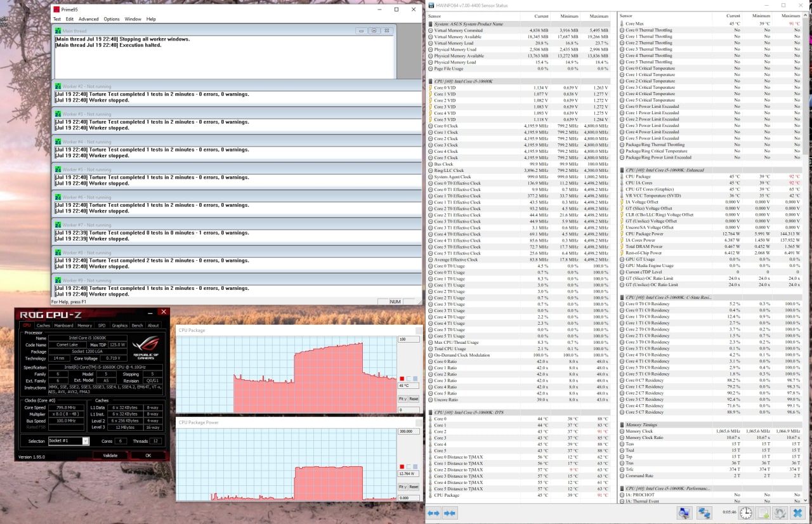The height and width of the screenshot is (524, 812).
Task: Click the Worker #5 window icon
Action: tap(58, 169)
